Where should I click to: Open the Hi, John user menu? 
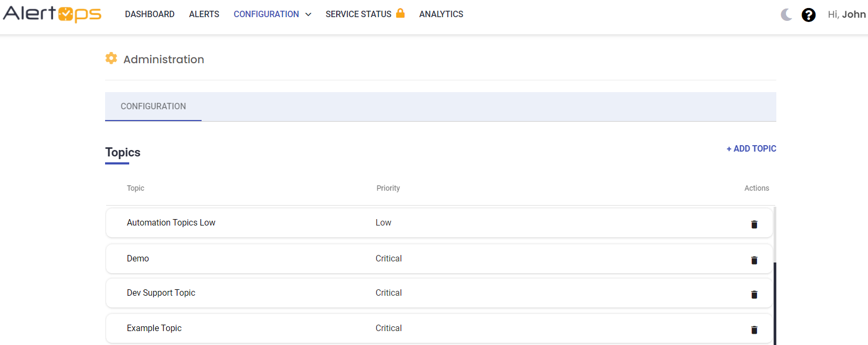coord(846,14)
